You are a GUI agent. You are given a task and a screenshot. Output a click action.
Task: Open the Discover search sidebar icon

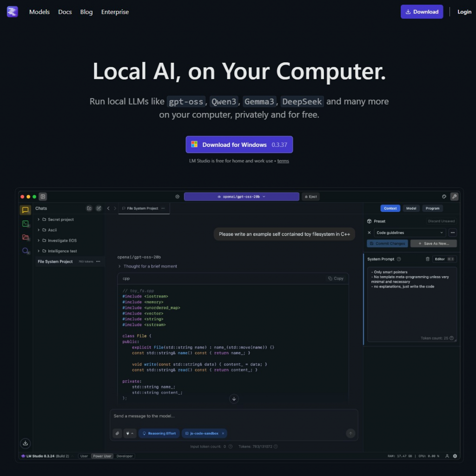25,251
